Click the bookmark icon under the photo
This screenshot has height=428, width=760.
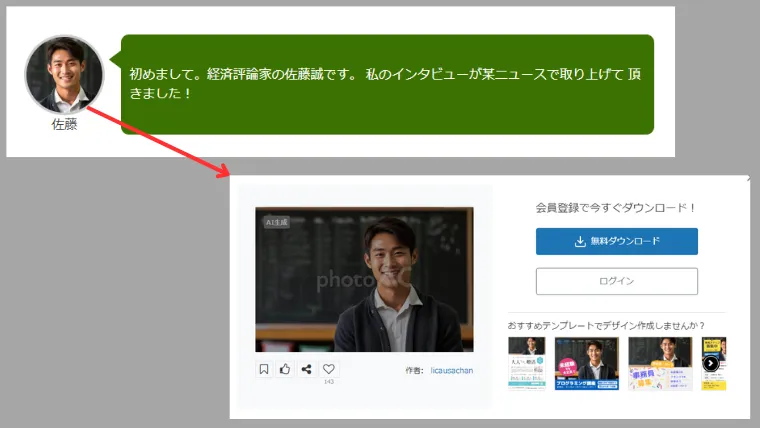pos(264,369)
